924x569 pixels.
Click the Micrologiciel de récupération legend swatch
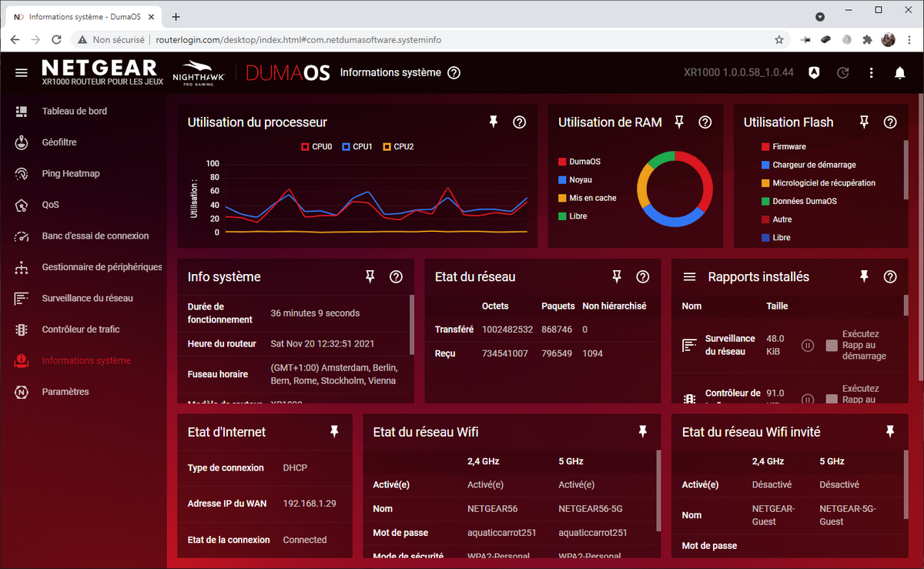coord(765,183)
